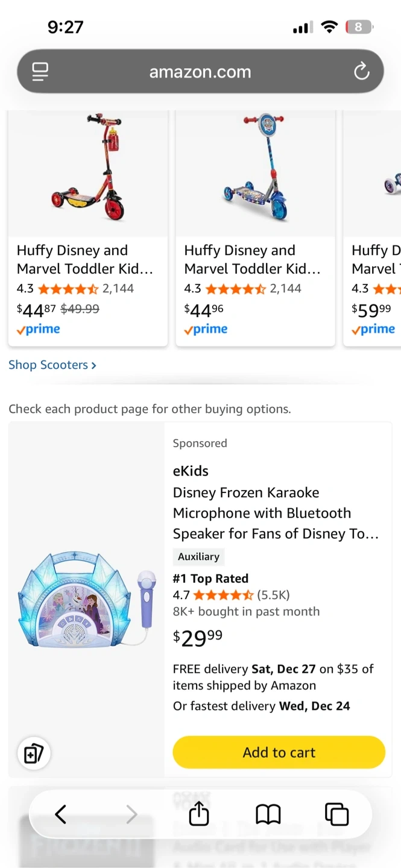
Task: Tap the amazon.com address field
Action: 200,72
